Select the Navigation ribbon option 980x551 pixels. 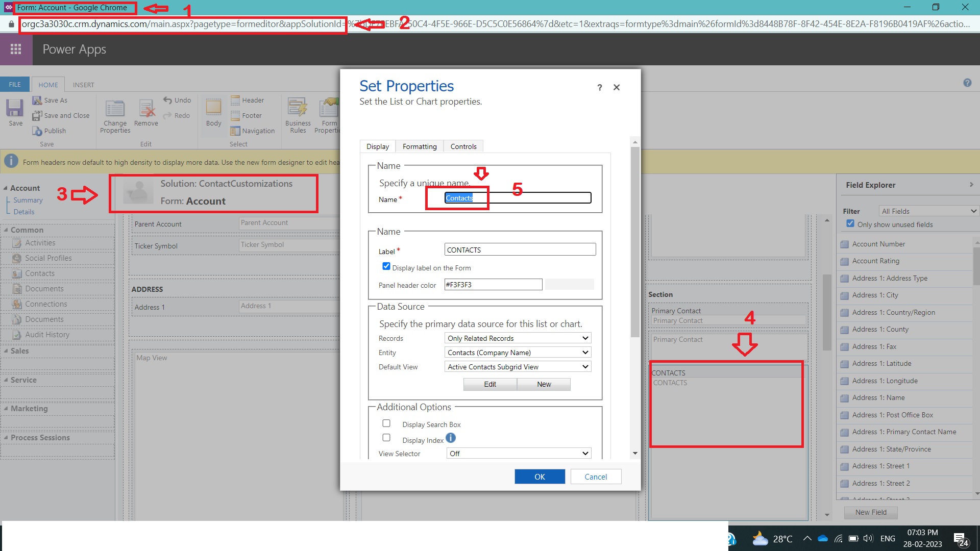tap(253, 131)
